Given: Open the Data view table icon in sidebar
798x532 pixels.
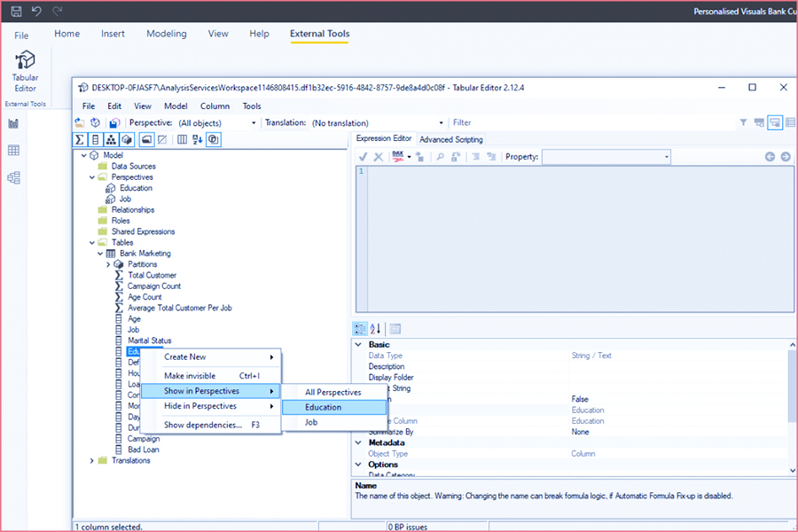Looking at the screenshot, I should [13, 150].
